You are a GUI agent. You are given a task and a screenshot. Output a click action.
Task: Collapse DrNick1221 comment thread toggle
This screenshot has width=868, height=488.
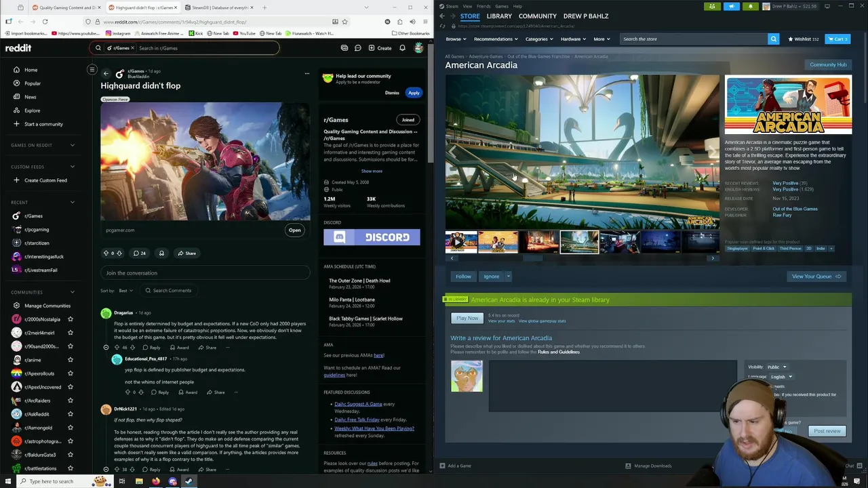click(106, 469)
